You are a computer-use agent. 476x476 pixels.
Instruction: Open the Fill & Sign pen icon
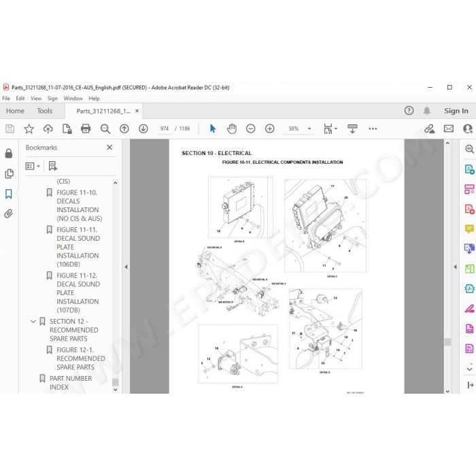469,309
